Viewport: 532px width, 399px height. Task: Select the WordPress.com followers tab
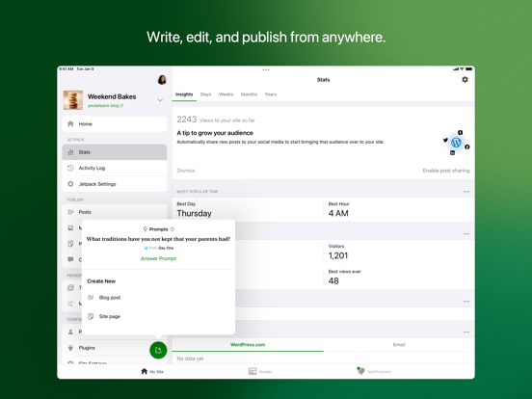[x=248, y=345]
